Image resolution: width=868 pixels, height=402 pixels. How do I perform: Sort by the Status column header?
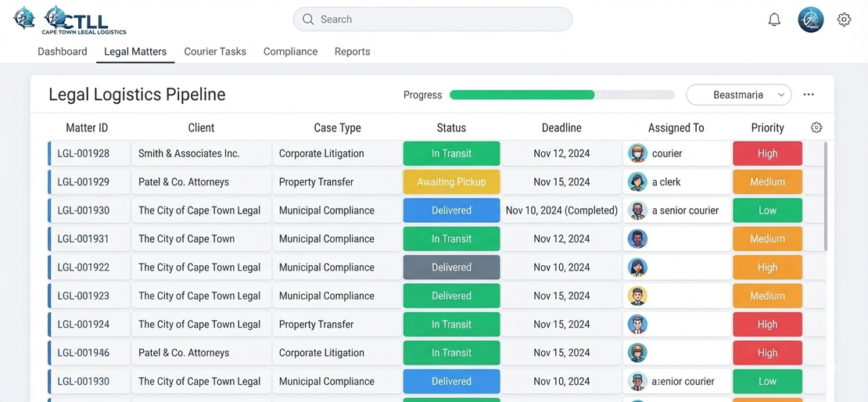pos(451,128)
